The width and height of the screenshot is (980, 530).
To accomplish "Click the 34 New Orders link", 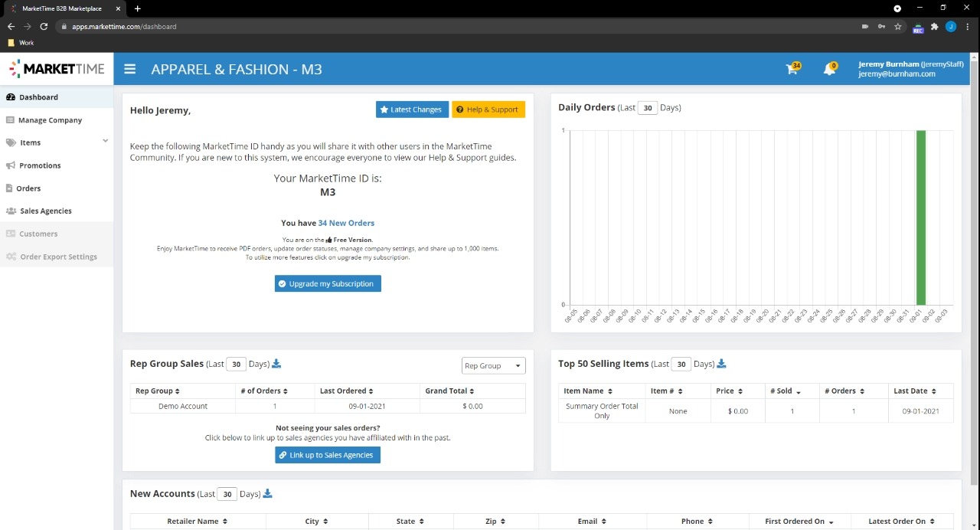I will coord(346,223).
